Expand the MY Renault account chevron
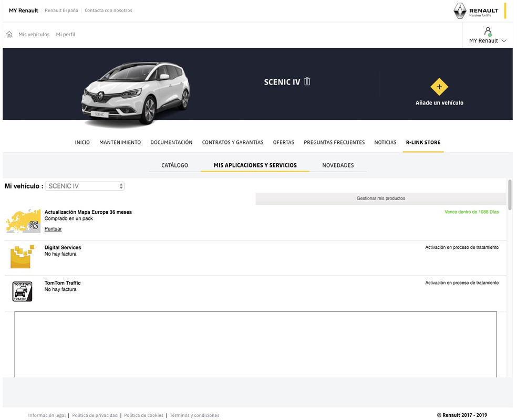517x420 pixels. click(x=504, y=41)
